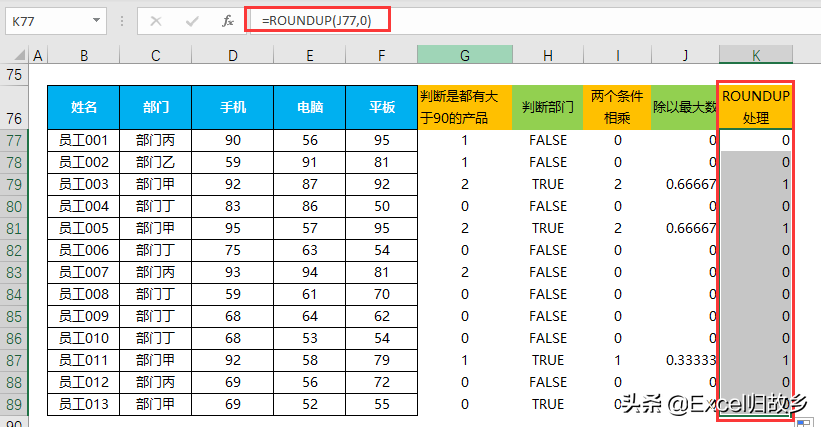The height and width of the screenshot is (427, 821).
Task: Select row 87 header
Action: tap(14, 360)
